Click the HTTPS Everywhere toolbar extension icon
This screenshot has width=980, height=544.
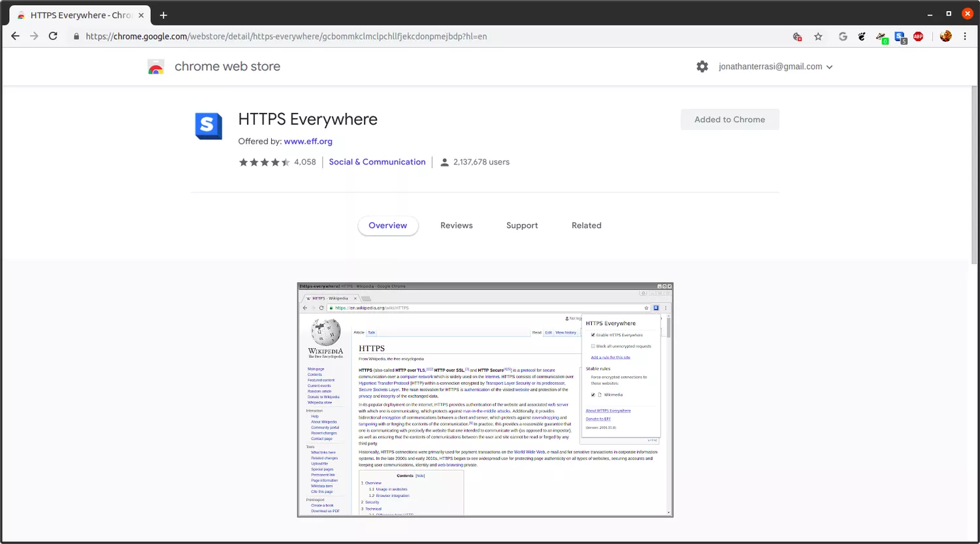(900, 37)
